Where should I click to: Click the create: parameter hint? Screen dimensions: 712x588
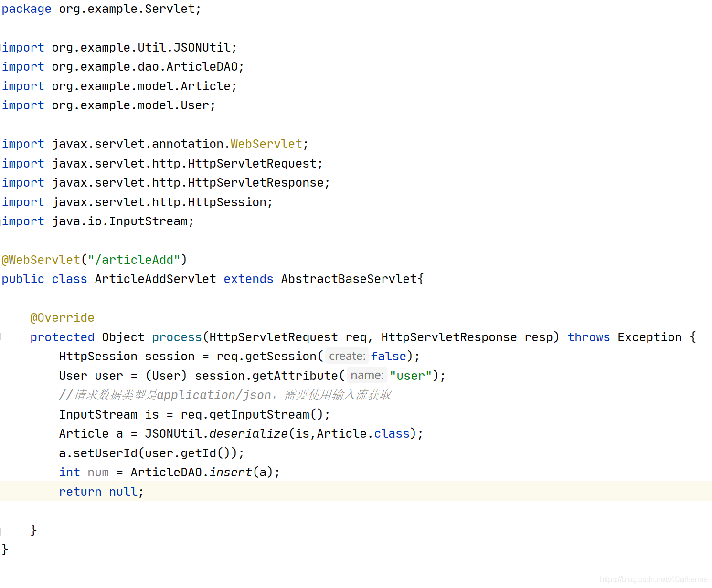click(347, 356)
